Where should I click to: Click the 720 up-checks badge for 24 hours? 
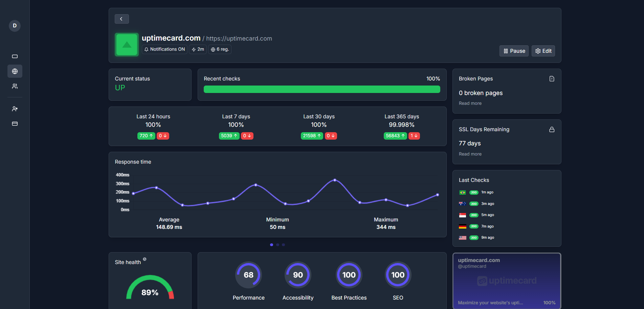click(x=146, y=136)
